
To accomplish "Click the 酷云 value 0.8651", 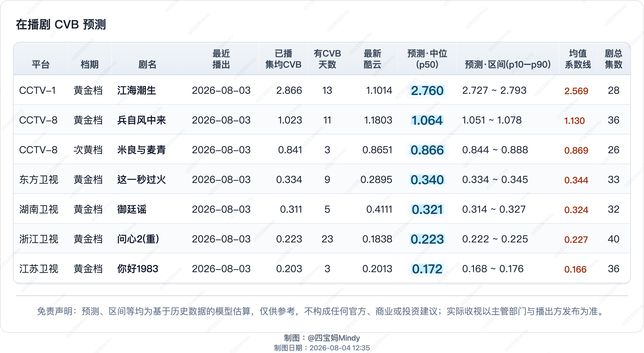I will (x=377, y=150).
